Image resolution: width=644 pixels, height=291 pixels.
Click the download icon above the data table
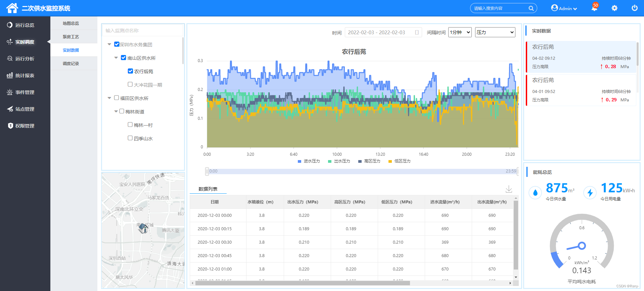(x=509, y=189)
